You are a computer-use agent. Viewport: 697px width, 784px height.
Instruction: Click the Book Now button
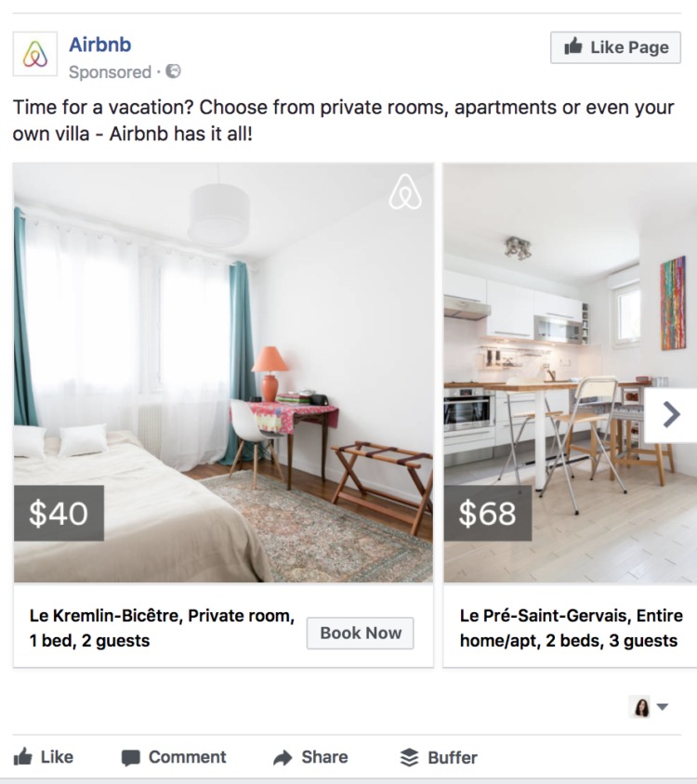coord(361,633)
